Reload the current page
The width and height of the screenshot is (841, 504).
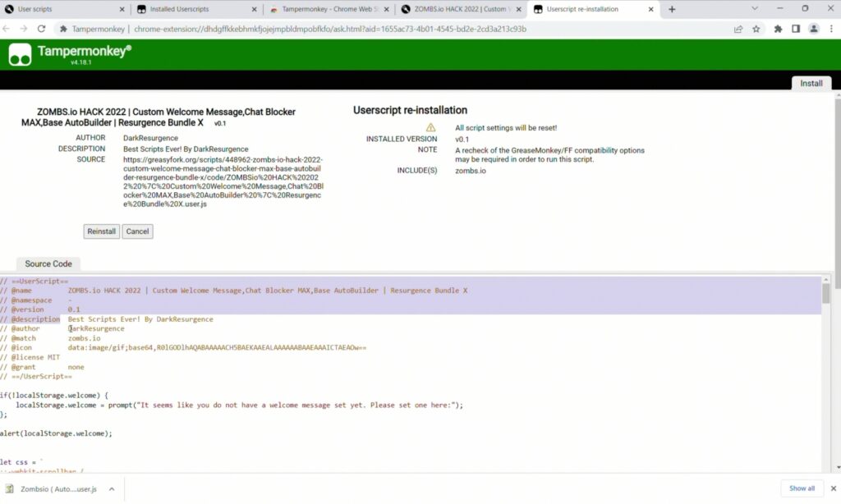pos(41,29)
